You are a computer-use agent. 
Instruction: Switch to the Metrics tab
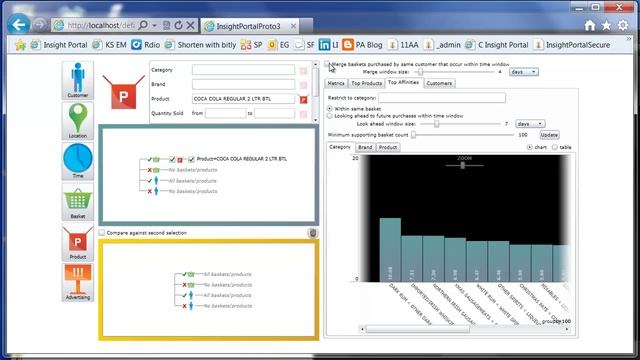[x=336, y=83]
